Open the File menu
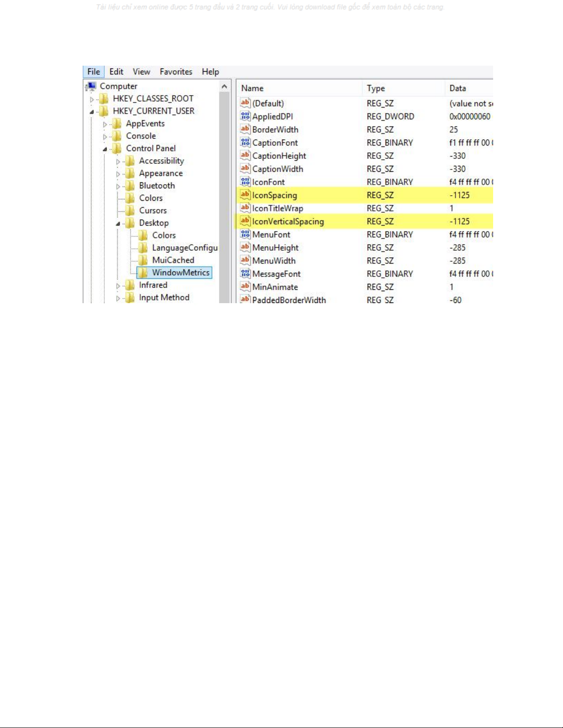 (x=94, y=72)
